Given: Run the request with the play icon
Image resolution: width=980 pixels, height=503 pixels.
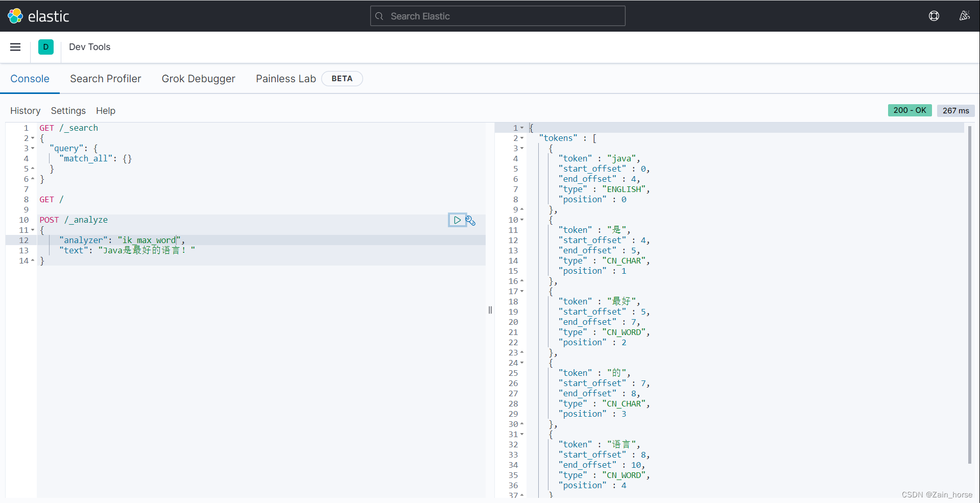Looking at the screenshot, I should [x=457, y=220].
